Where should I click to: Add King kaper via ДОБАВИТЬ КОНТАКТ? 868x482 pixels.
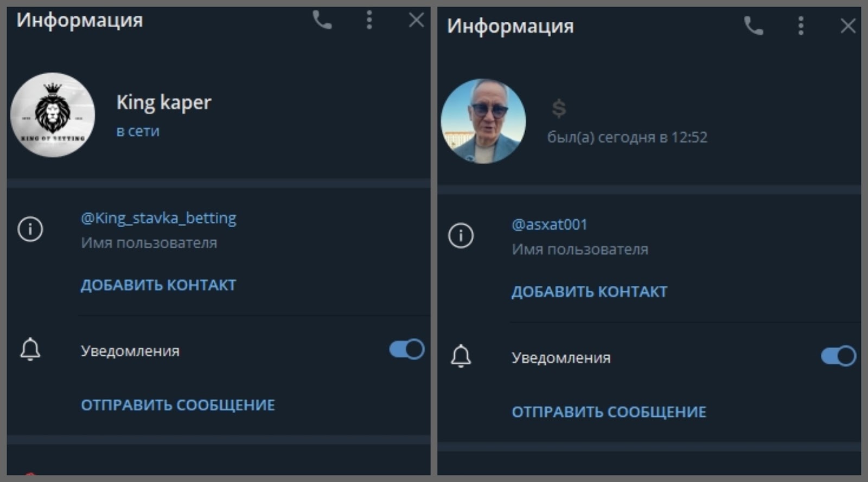158,285
